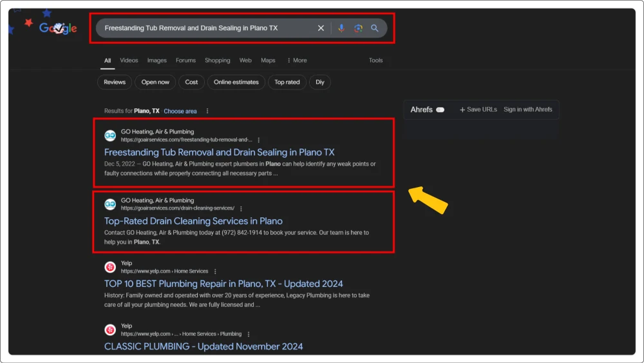Screen dimensions: 644x363
Task: Click the 'Dec 5, 2022' result snippet
Action: point(240,169)
